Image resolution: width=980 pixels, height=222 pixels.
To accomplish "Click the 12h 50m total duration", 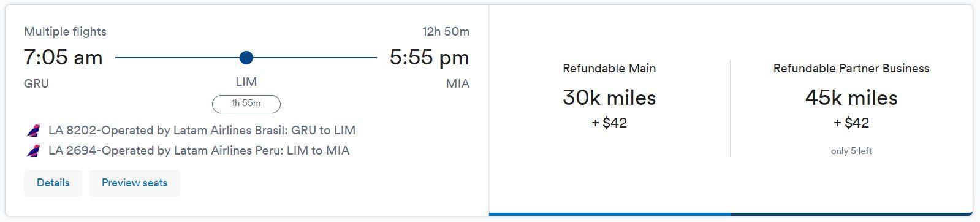I will pyautogui.click(x=446, y=32).
